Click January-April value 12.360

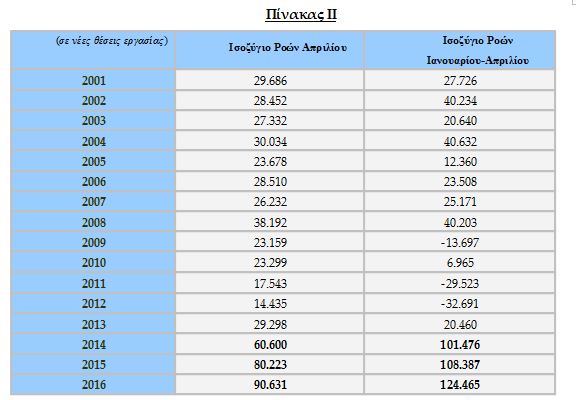[x=460, y=162]
